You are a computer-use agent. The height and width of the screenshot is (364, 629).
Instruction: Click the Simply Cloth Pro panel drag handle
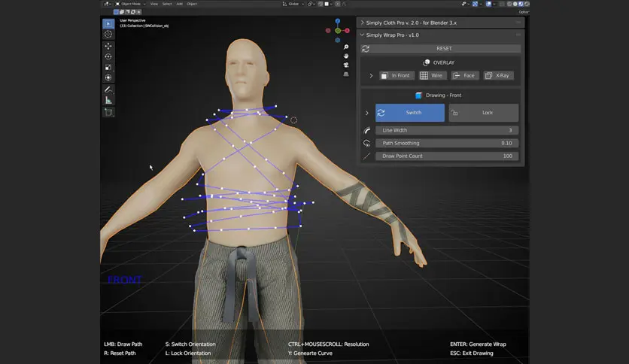point(518,23)
